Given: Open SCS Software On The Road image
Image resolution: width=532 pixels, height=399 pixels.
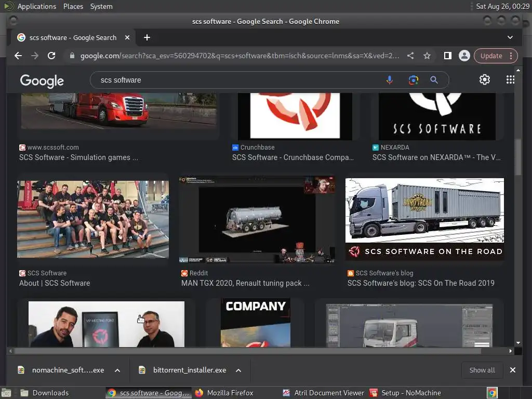Looking at the screenshot, I should pyautogui.click(x=424, y=219).
